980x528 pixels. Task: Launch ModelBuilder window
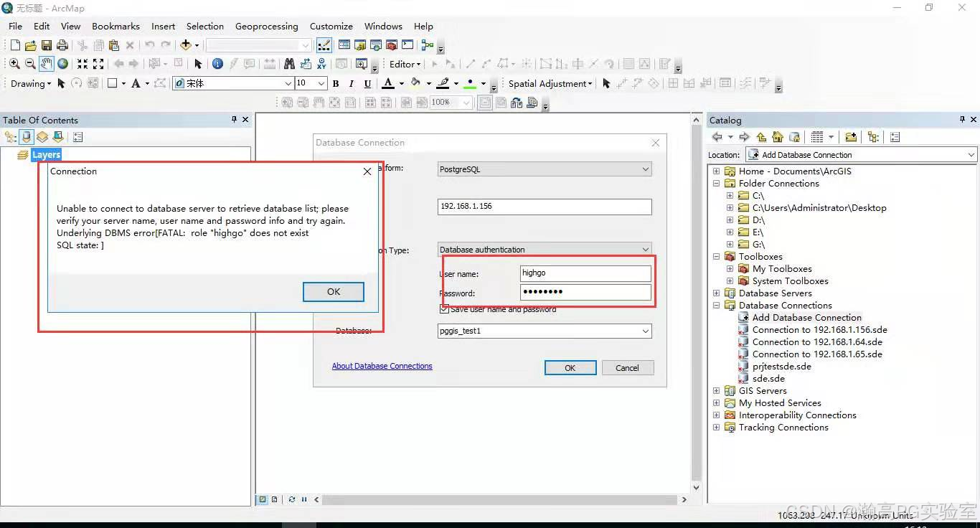pyautogui.click(x=428, y=45)
